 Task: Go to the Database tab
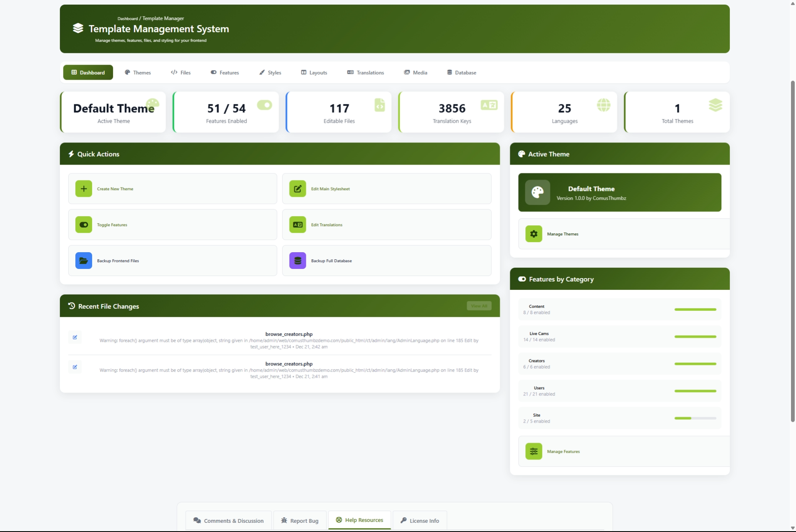461,72
